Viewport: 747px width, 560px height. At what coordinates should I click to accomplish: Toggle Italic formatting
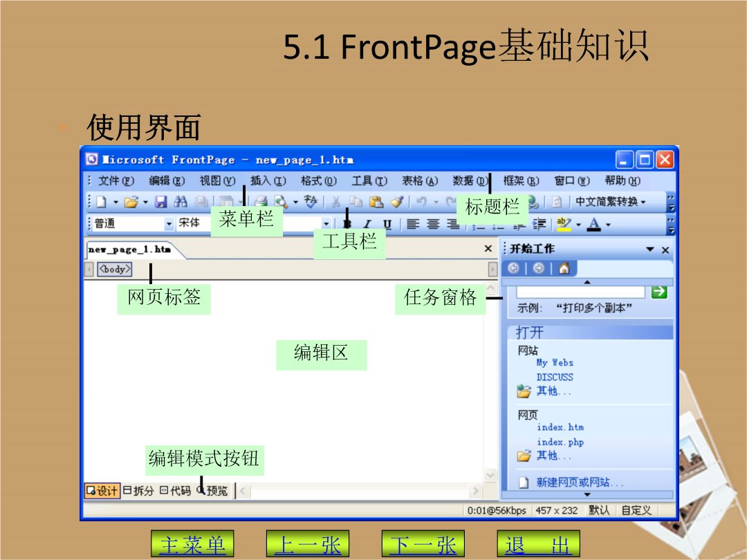[367, 224]
